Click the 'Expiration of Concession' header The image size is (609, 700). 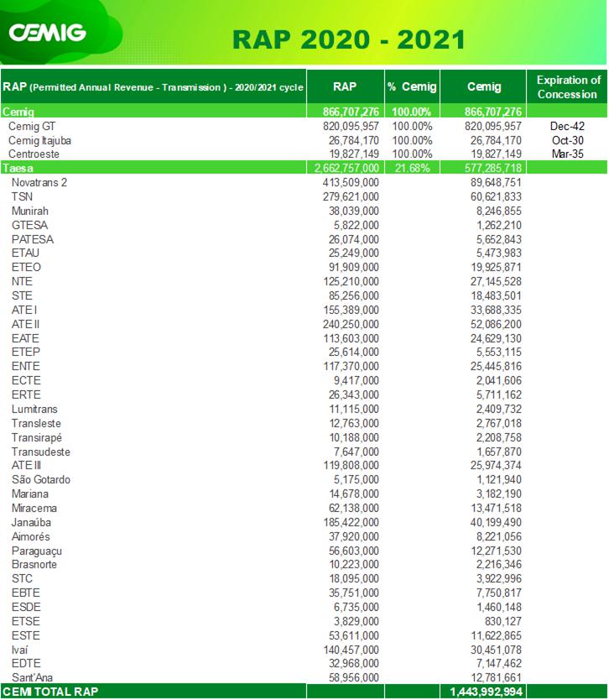pos(568,87)
